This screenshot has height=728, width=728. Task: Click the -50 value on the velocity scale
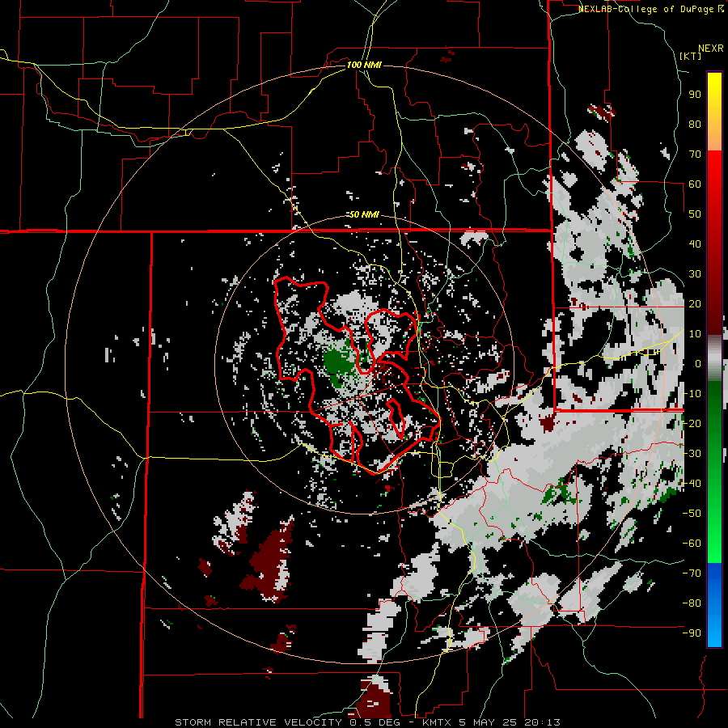tap(692, 514)
